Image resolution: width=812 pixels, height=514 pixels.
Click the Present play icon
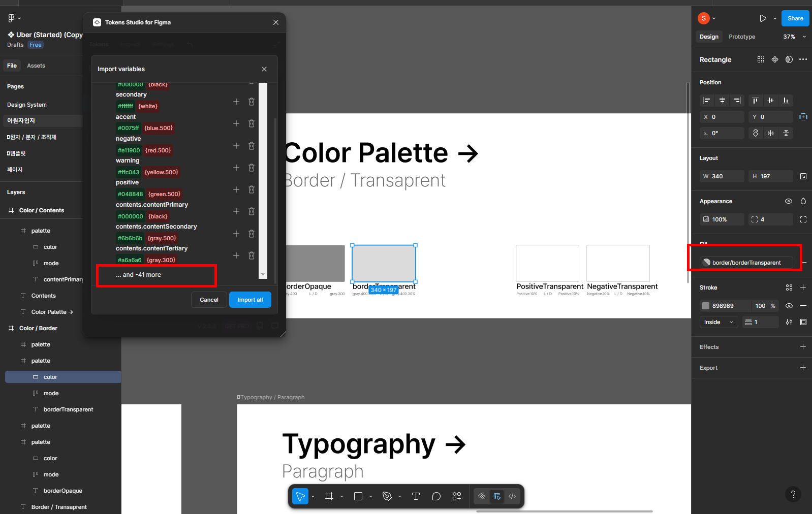tap(763, 18)
